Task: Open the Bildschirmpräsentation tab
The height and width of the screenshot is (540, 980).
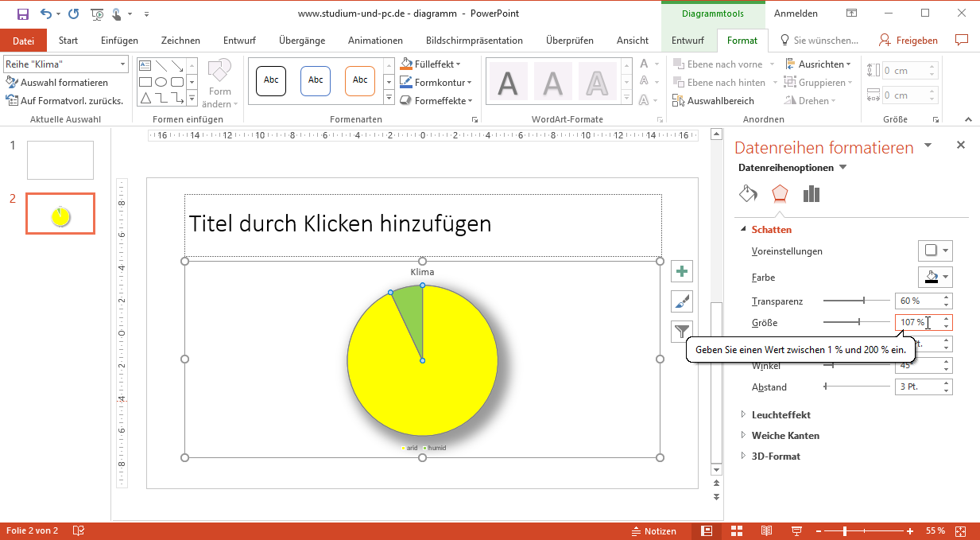Action: tap(474, 41)
